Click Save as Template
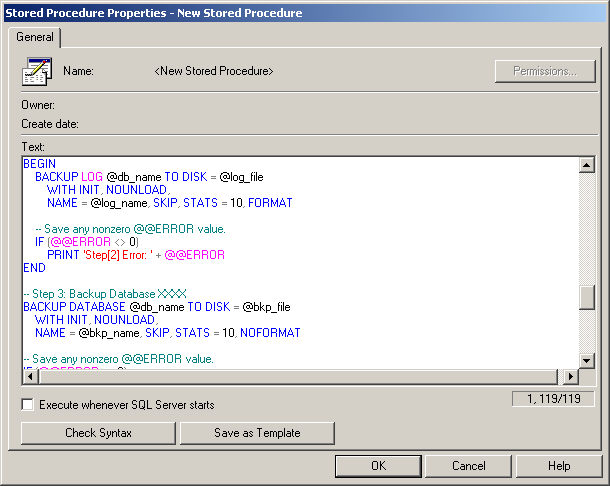 point(257,433)
